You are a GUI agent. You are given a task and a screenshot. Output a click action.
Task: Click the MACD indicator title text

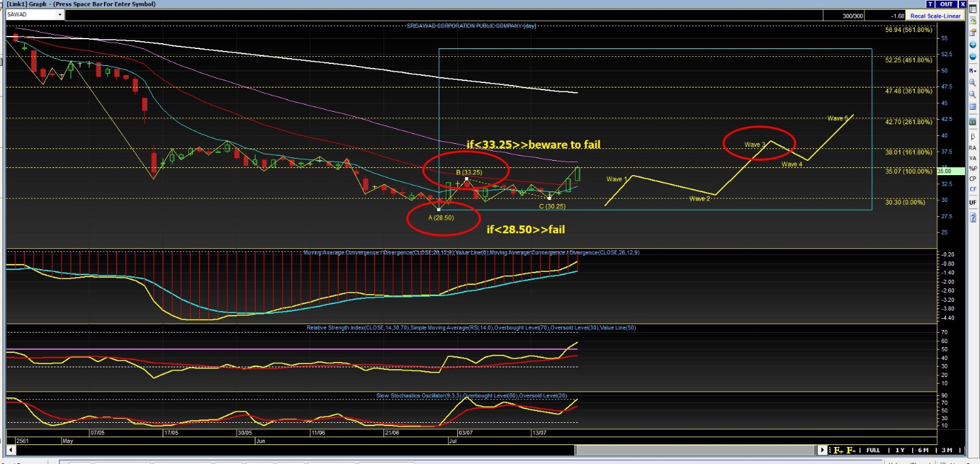point(472,252)
